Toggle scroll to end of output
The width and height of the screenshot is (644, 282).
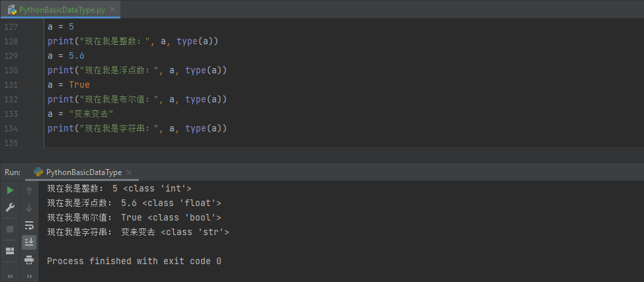click(29, 242)
